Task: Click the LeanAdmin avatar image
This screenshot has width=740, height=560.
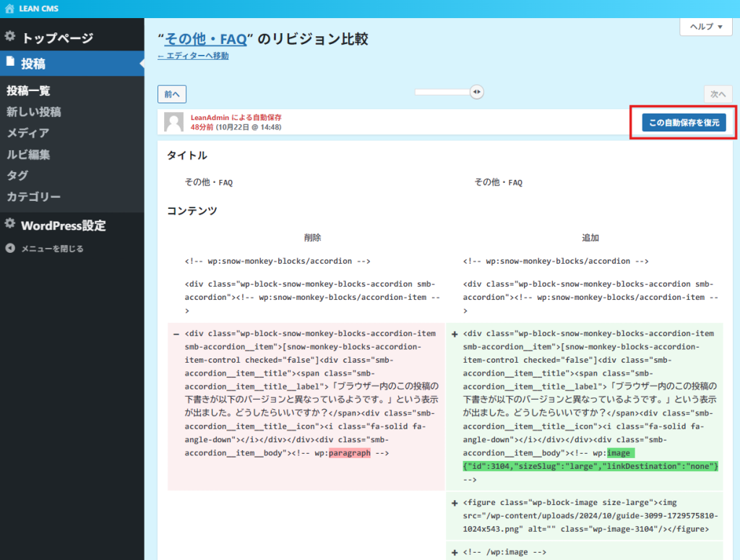Action: [x=173, y=122]
